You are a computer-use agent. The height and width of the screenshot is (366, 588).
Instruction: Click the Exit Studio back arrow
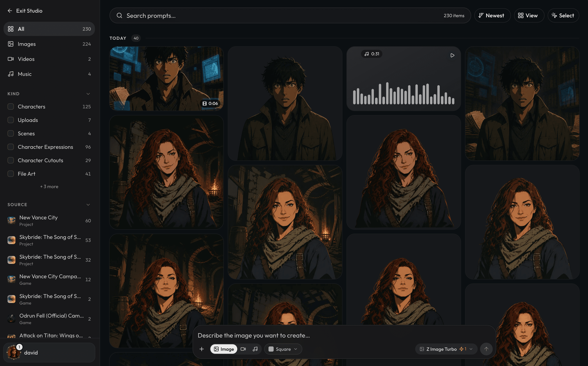10,11
